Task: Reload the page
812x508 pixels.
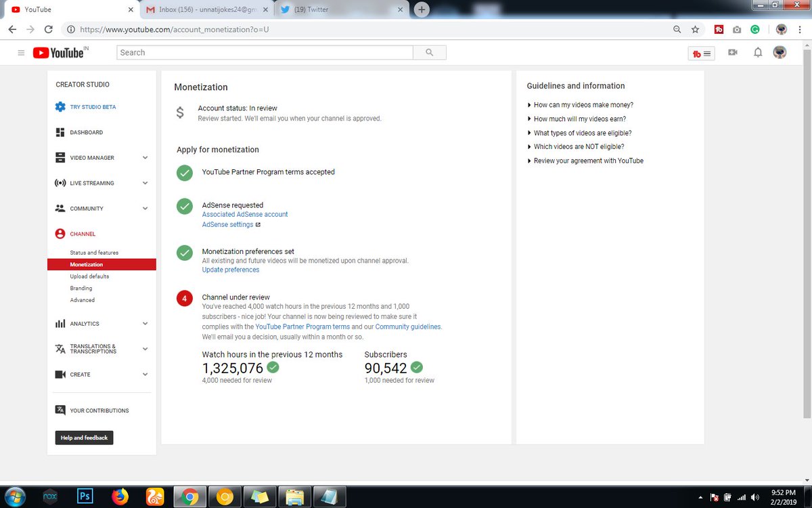Action: (48, 30)
